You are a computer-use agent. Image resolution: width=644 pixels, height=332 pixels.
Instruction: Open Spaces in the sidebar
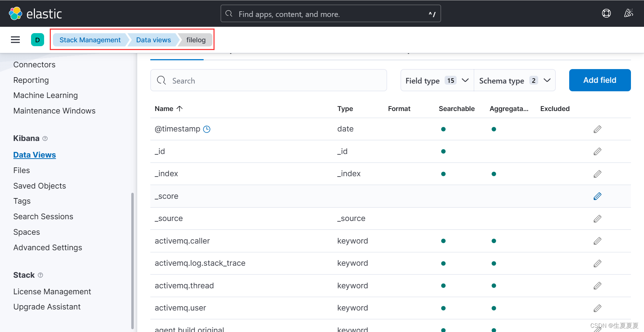point(26,232)
